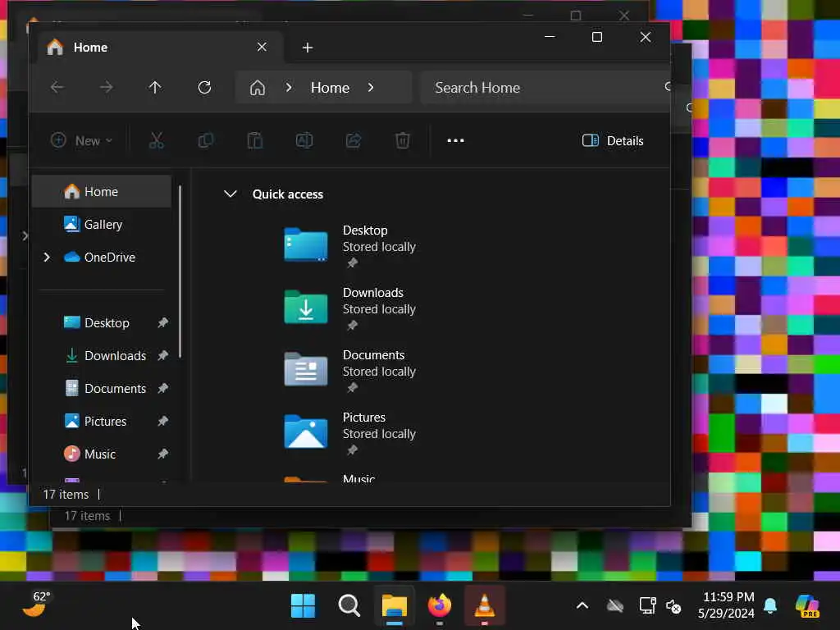The height and width of the screenshot is (630, 840).
Task: Click Desktop name in Quick access list
Action: [365, 231]
